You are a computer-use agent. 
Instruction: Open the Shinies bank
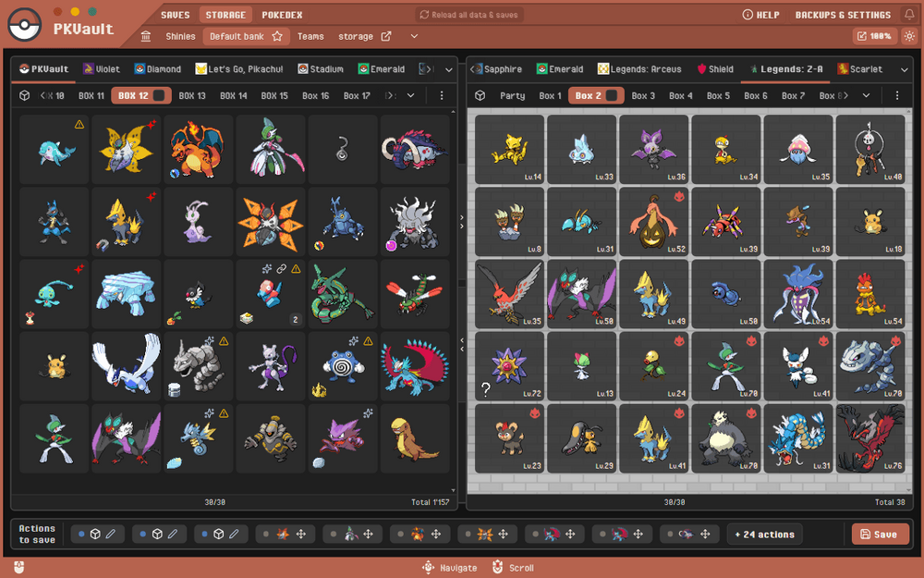coord(180,37)
